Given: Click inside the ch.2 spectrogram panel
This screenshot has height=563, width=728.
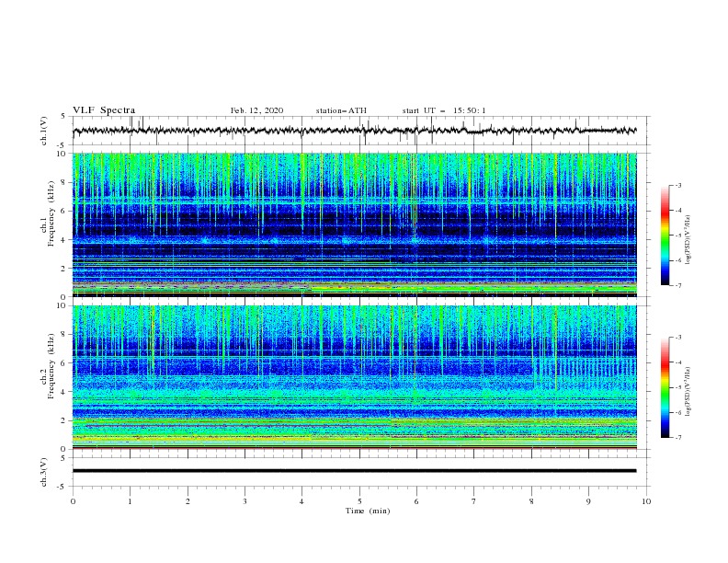Looking at the screenshot, I should pyautogui.click(x=355, y=377).
